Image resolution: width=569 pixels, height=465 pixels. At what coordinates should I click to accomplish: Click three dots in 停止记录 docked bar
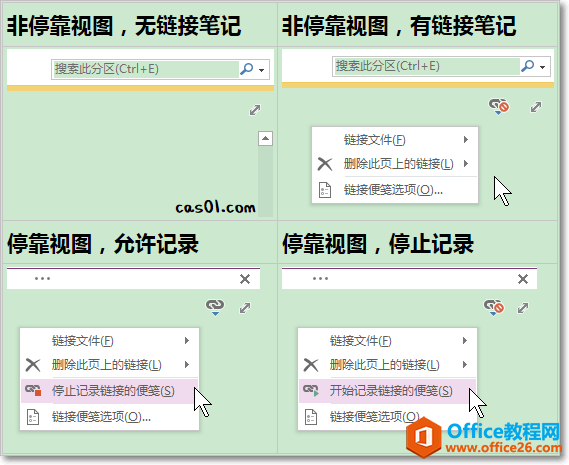click(x=320, y=278)
